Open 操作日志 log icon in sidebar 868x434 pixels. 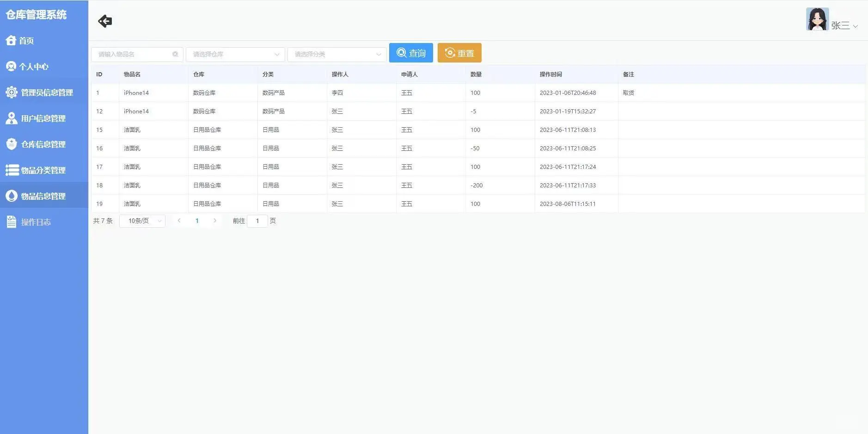[11, 222]
